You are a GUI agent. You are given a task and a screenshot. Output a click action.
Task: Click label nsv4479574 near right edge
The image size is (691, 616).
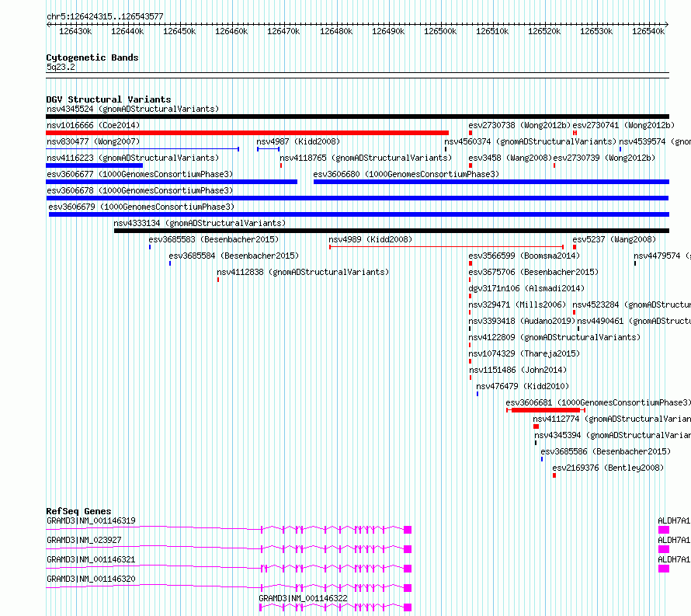[x=662, y=256]
